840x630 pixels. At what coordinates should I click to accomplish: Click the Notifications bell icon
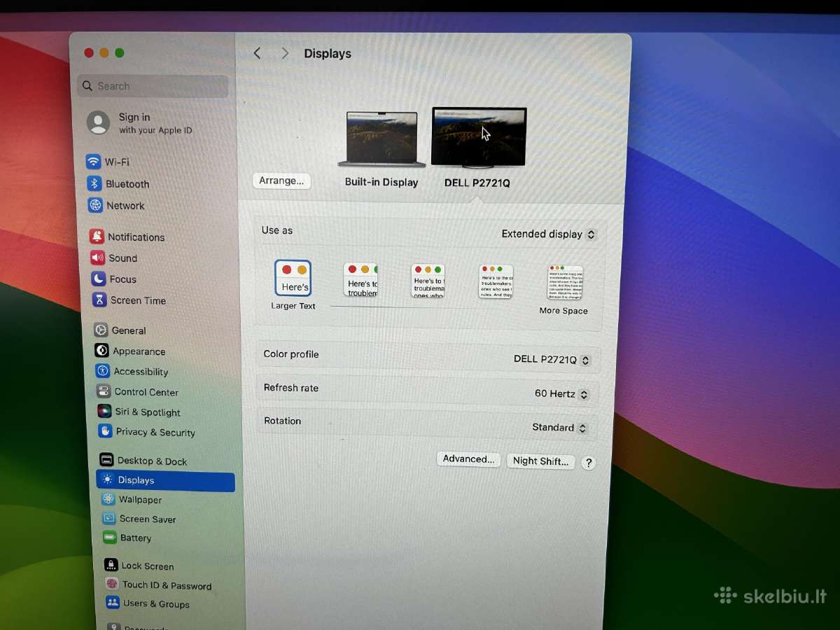coord(97,237)
